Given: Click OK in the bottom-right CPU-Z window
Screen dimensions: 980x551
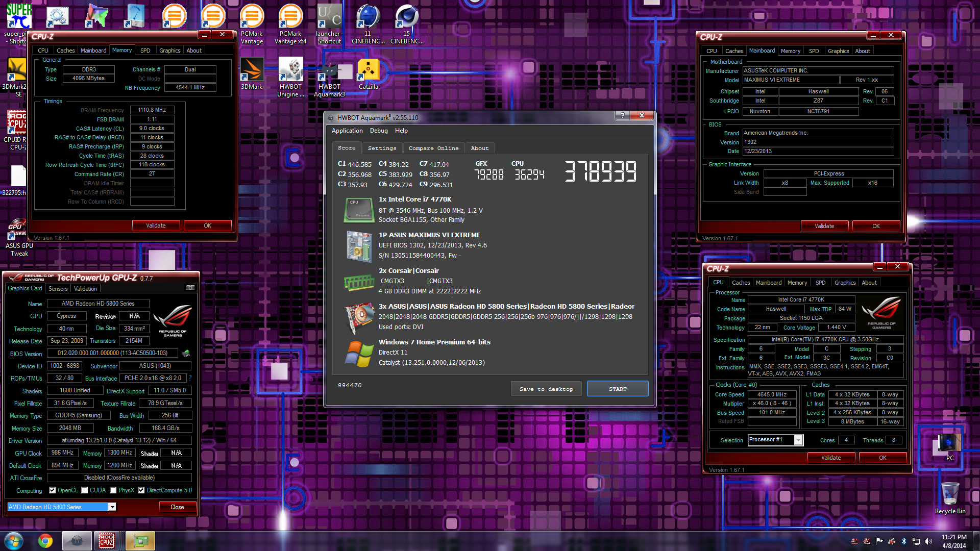Looking at the screenshot, I should (x=883, y=458).
